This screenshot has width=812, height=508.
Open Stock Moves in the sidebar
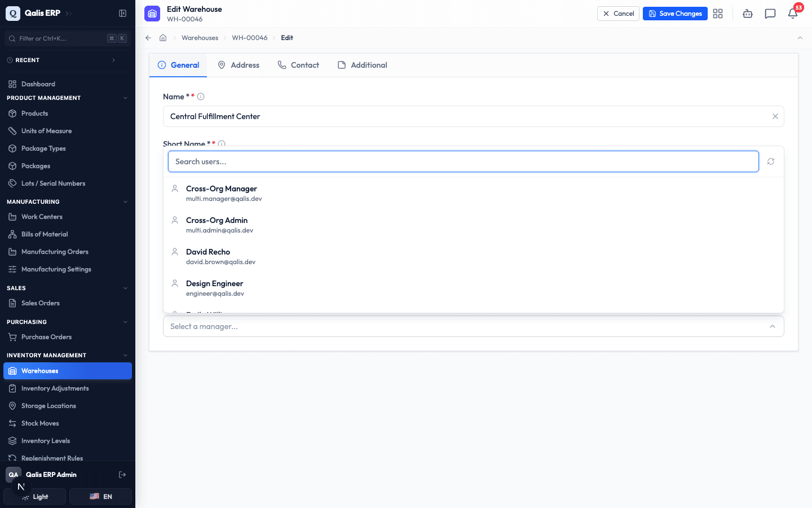pyautogui.click(x=68, y=423)
